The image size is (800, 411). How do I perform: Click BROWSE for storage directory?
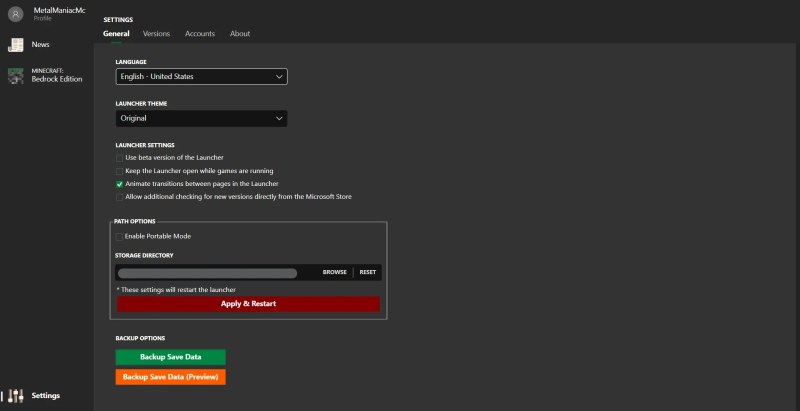click(x=335, y=272)
